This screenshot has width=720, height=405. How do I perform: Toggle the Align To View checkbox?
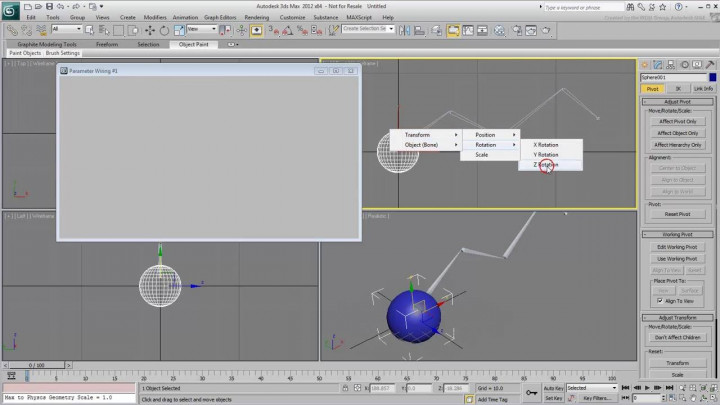point(660,301)
